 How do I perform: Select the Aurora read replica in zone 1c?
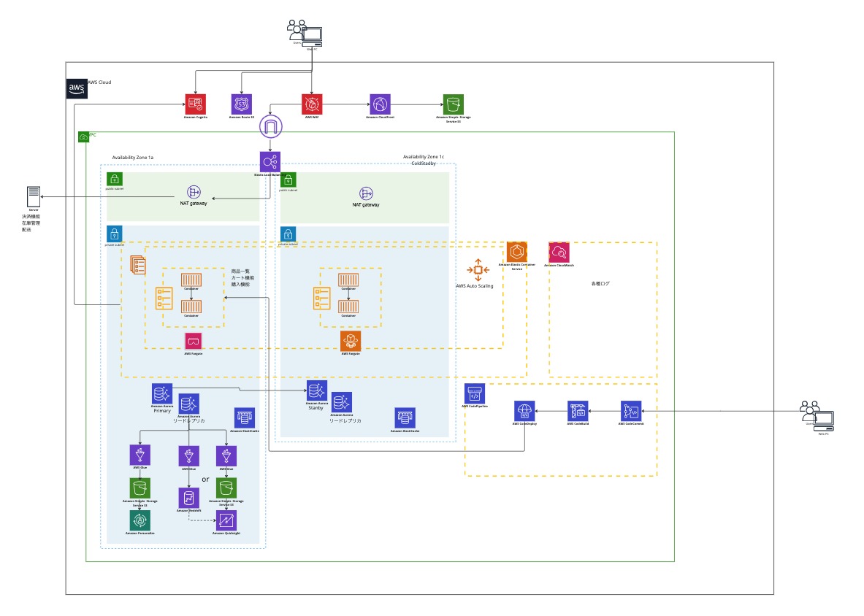pos(341,402)
